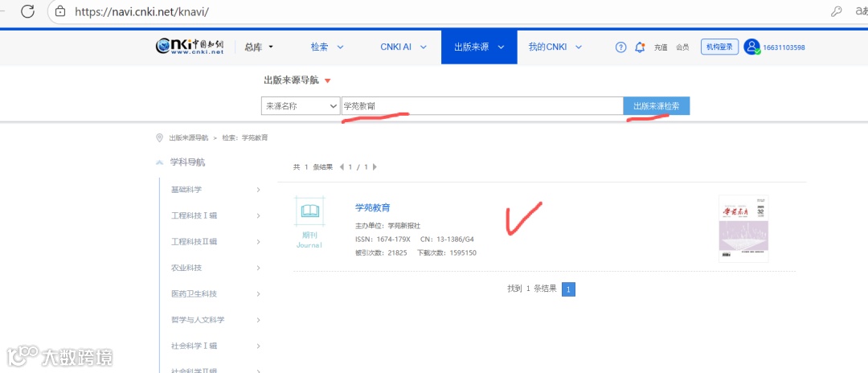Image resolution: width=868 pixels, height=373 pixels.
Task: Open the help question mark icon
Action: point(621,47)
